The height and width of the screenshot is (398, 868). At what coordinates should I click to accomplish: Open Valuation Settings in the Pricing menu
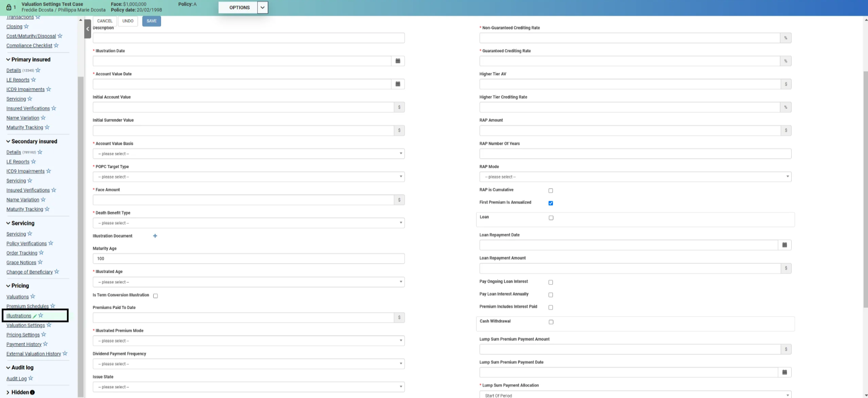pyautogui.click(x=26, y=326)
